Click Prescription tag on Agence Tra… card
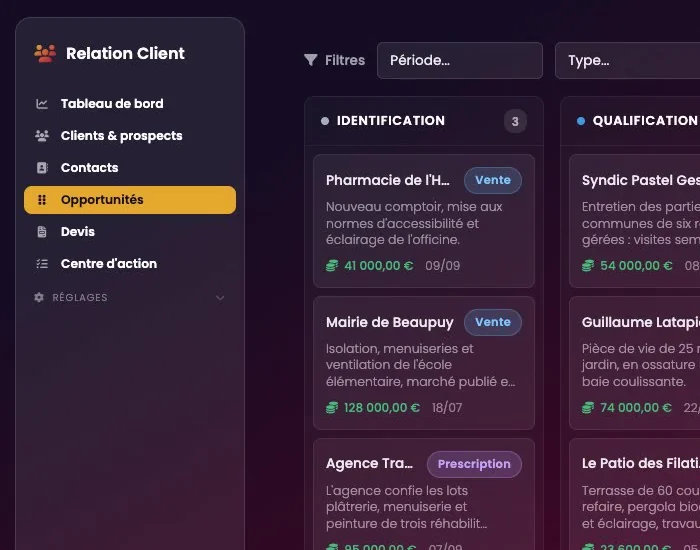 474,464
